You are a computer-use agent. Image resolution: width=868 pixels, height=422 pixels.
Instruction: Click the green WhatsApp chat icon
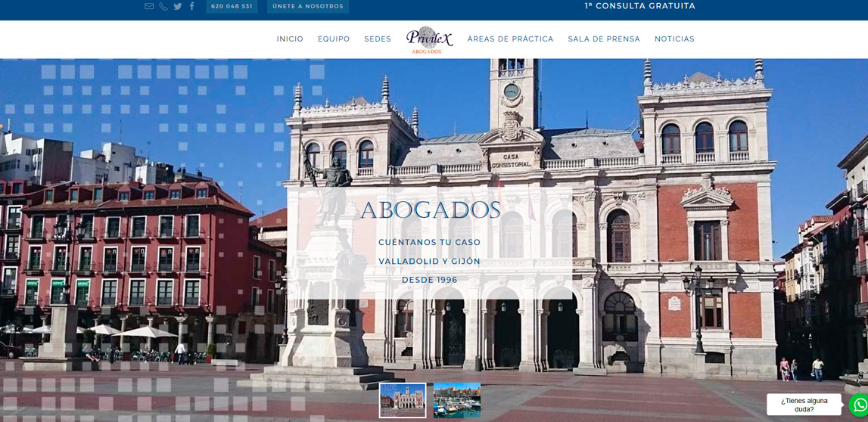(x=859, y=405)
